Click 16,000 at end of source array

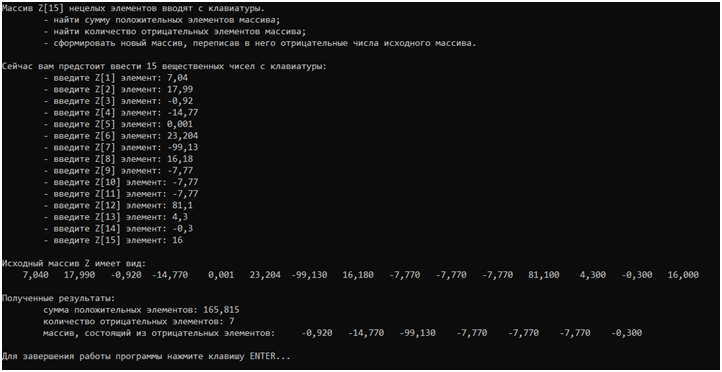point(683,275)
